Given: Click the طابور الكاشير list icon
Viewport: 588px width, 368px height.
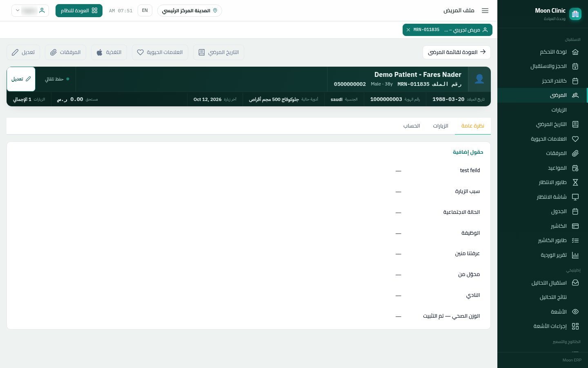Looking at the screenshot, I should 575,240.
